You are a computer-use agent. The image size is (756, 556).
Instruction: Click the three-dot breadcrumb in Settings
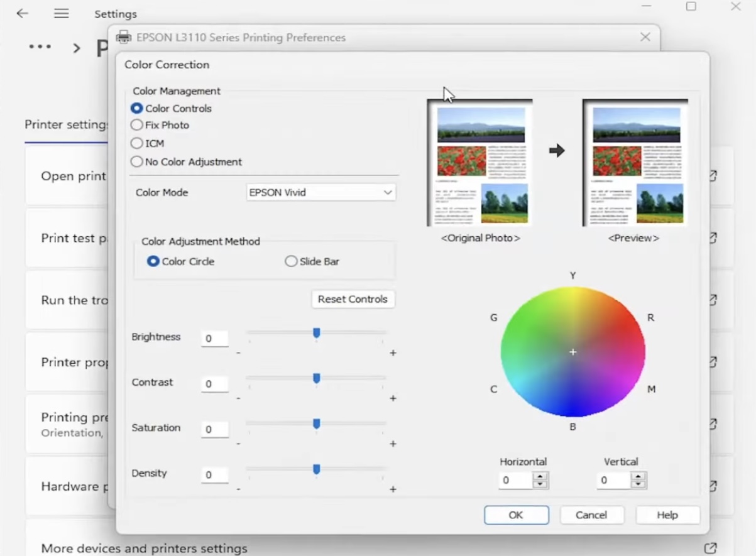40,47
